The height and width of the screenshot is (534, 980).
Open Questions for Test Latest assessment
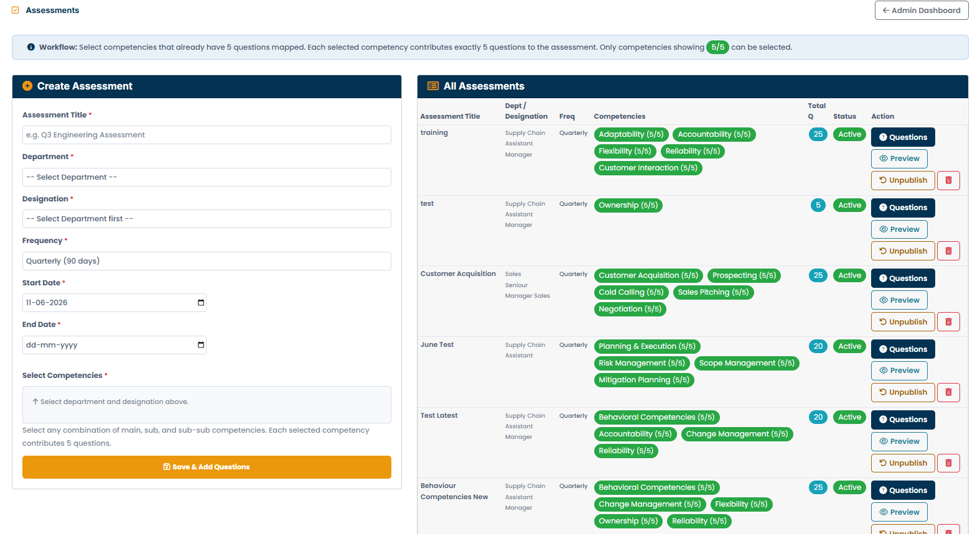click(x=903, y=420)
